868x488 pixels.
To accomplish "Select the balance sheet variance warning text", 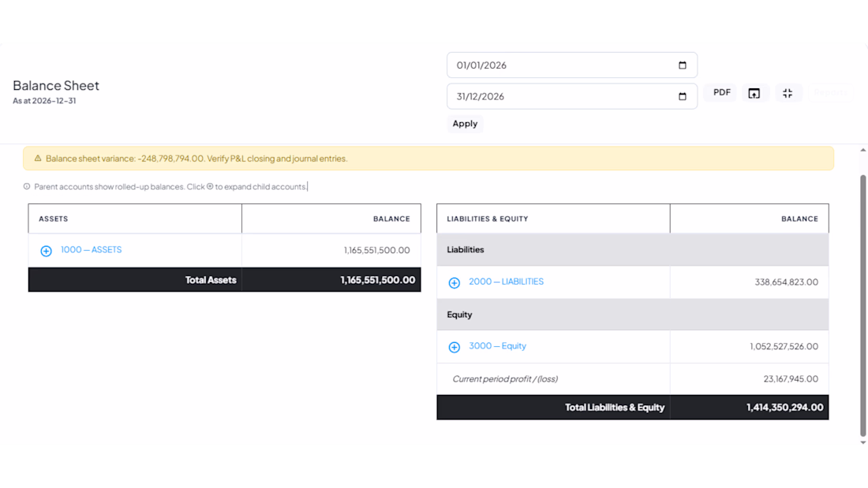I will click(x=196, y=158).
